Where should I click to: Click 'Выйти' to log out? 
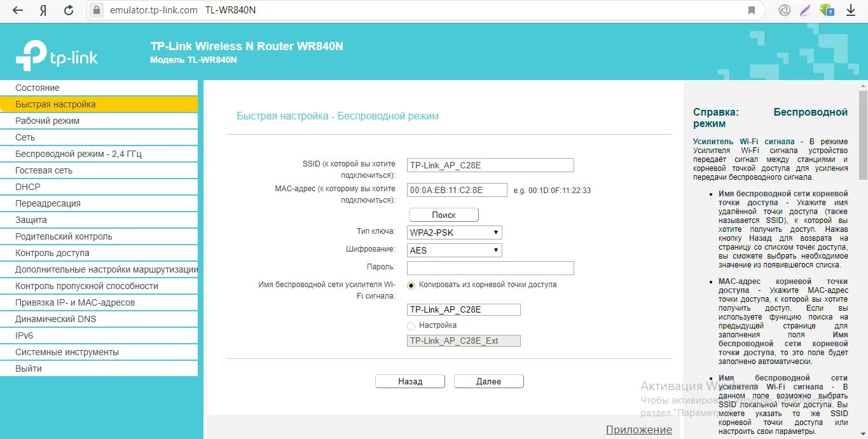[x=99, y=368]
